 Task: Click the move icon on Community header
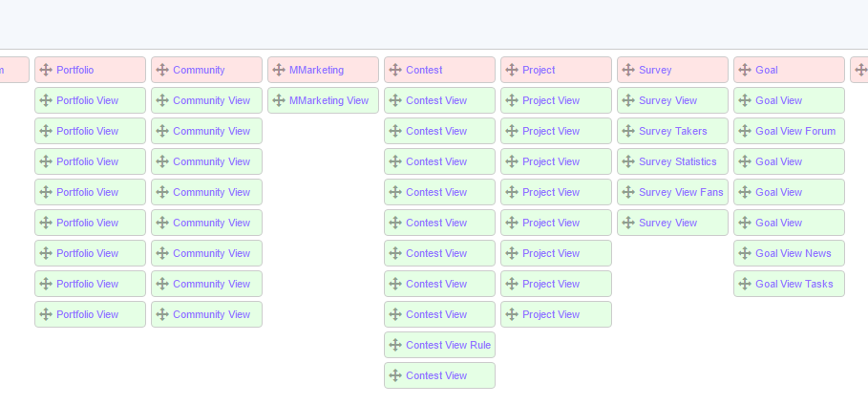pos(162,70)
